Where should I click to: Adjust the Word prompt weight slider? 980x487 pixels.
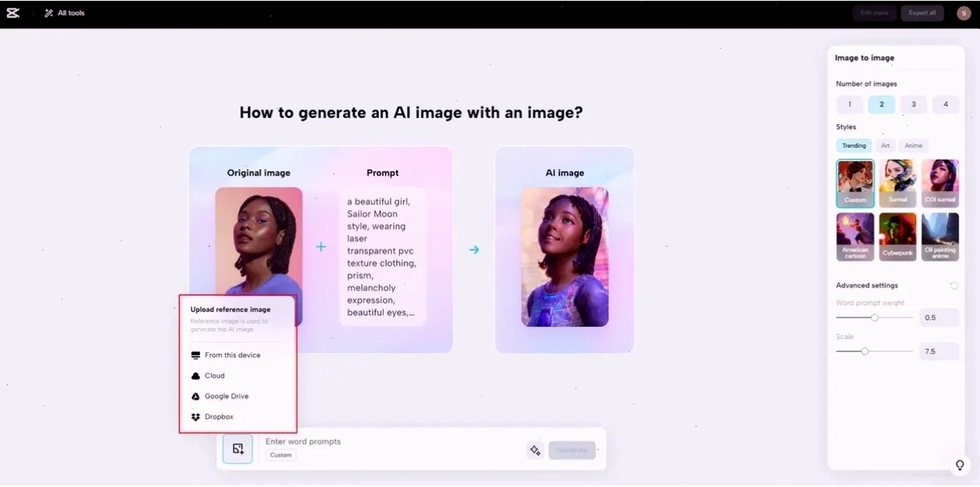(874, 318)
